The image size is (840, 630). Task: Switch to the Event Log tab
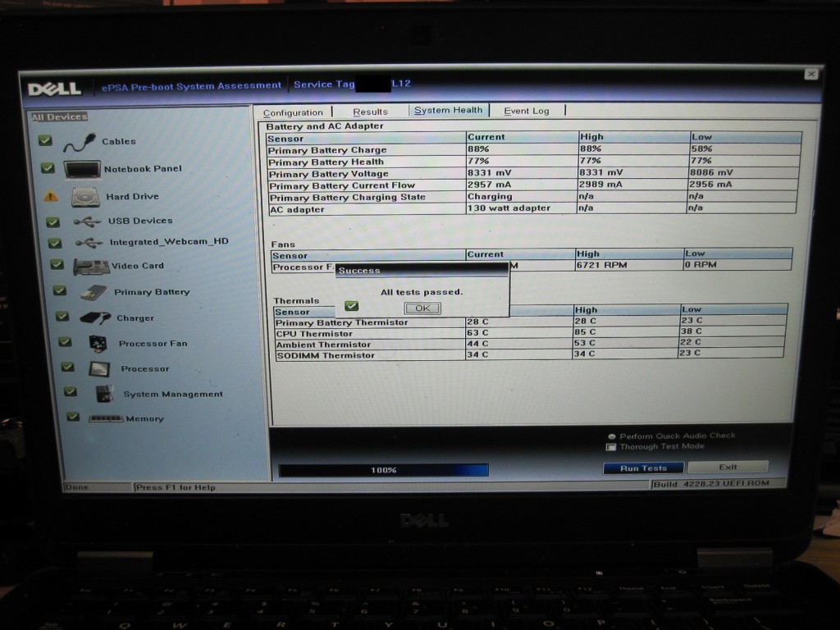click(527, 111)
